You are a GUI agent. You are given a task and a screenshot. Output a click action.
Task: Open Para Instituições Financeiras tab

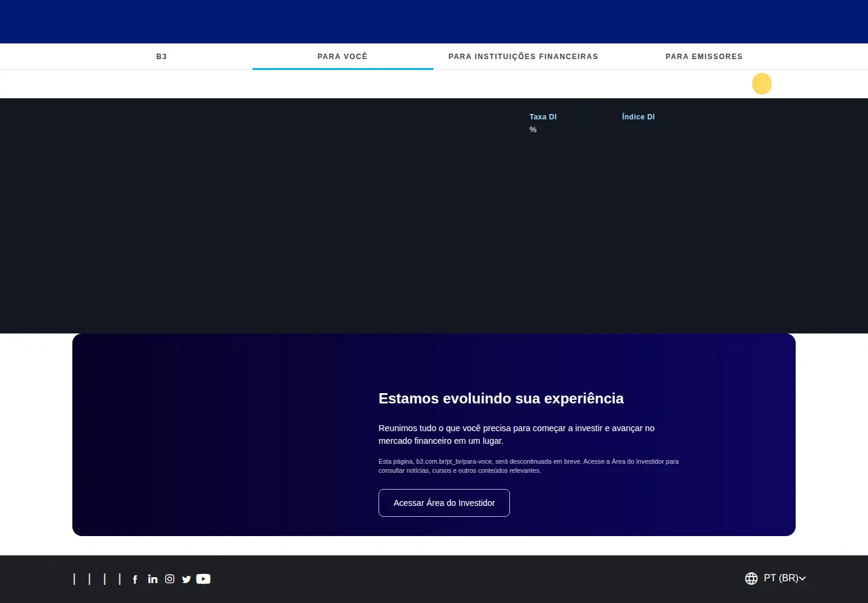[x=523, y=57]
